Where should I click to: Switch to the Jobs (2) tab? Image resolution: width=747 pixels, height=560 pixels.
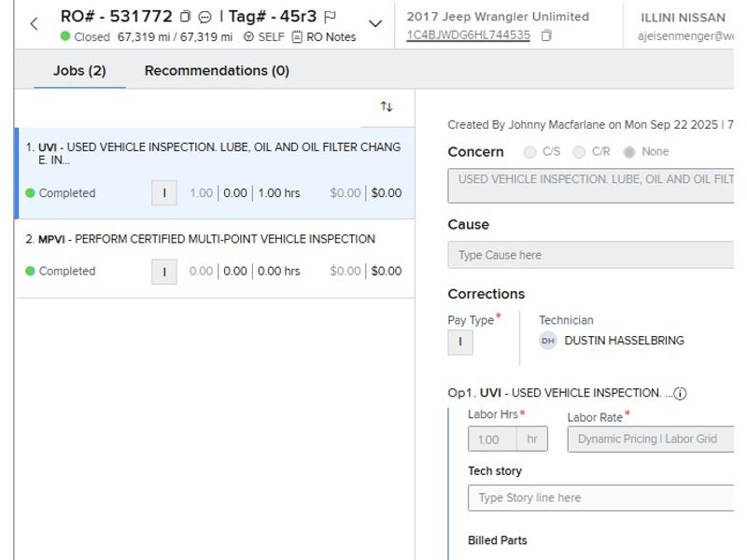[79, 71]
